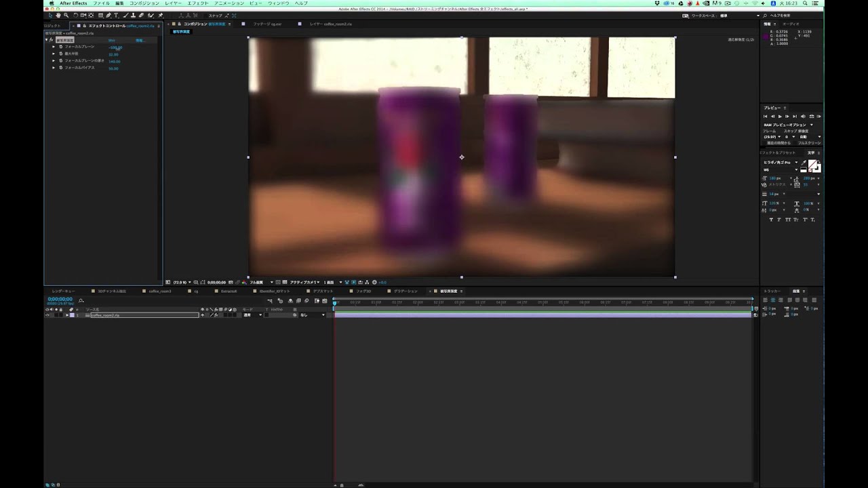Click the timeline search magnifier icon
This screenshot has width=868, height=488.
click(81, 300)
